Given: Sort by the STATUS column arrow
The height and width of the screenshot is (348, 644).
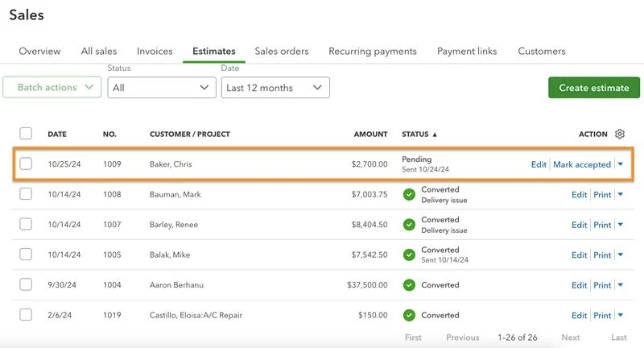Looking at the screenshot, I should pos(435,135).
